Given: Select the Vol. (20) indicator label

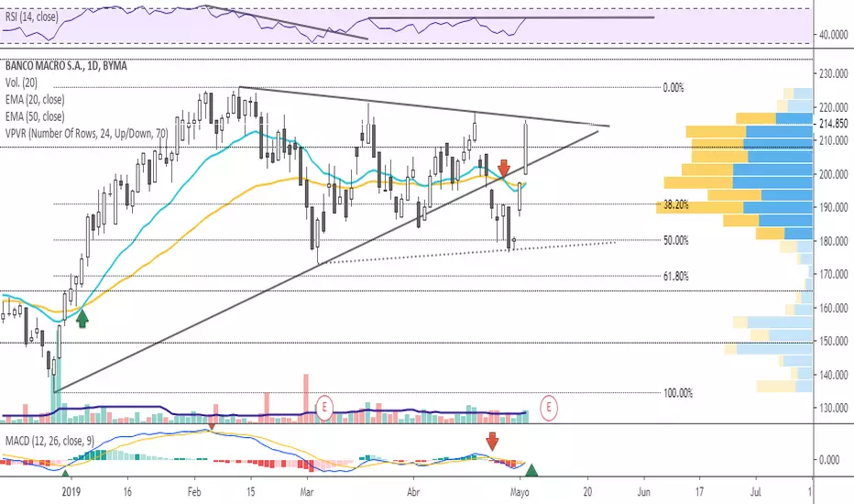Looking at the screenshot, I should (21, 82).
